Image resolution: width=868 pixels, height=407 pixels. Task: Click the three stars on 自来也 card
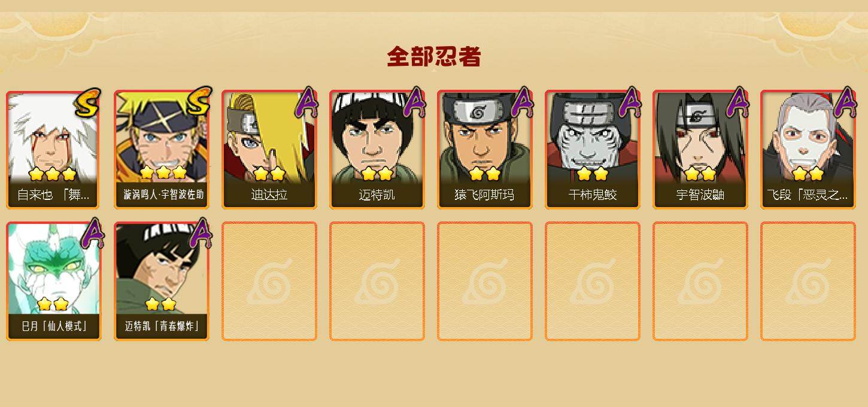pyautogui.click(x=53, y=174)
